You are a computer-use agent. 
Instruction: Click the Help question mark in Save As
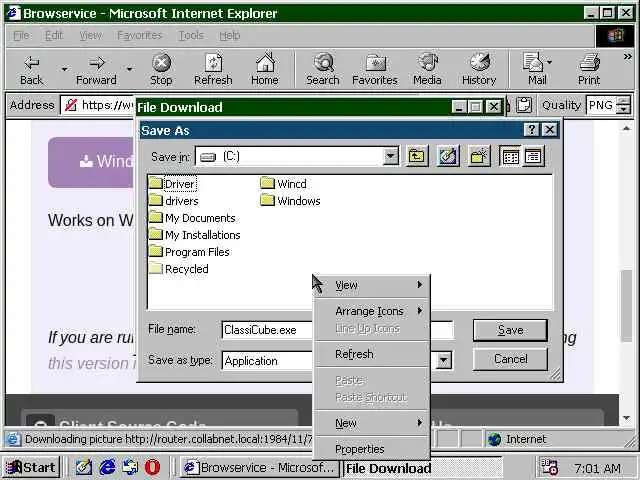(x=531, y=130)
